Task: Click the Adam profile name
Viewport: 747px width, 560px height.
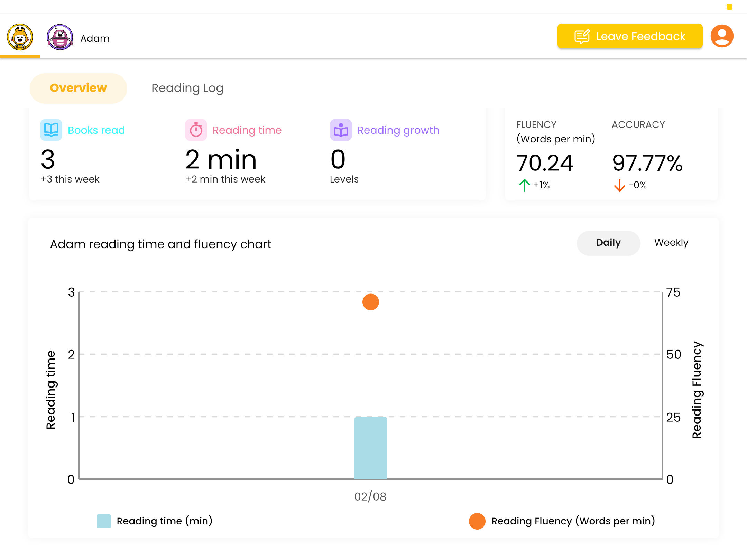Action: click(95, 38)
